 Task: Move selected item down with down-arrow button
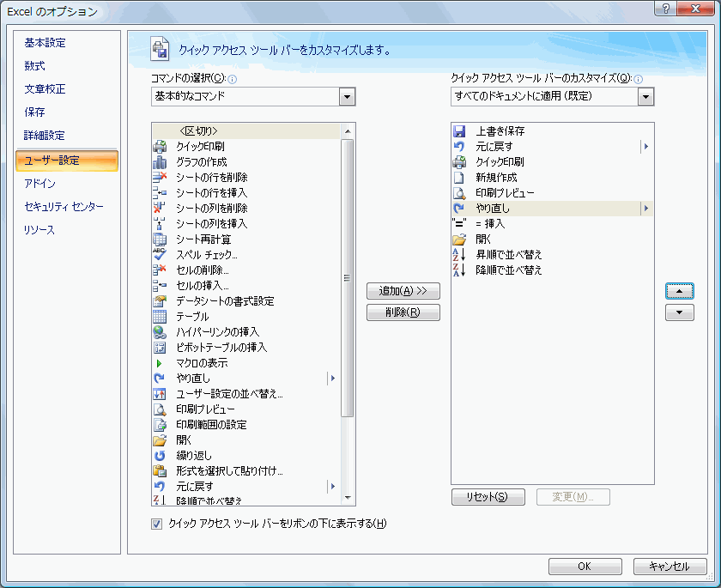point(680,312)
